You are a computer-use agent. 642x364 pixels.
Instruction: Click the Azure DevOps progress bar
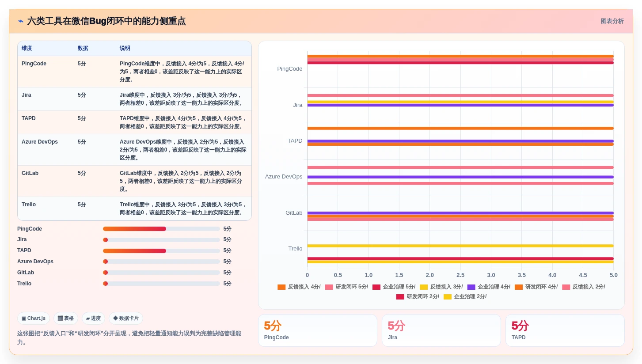(161, 262)
